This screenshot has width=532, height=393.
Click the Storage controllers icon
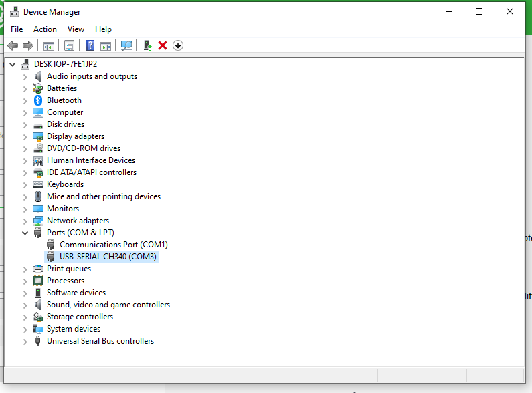coord(38,317)
